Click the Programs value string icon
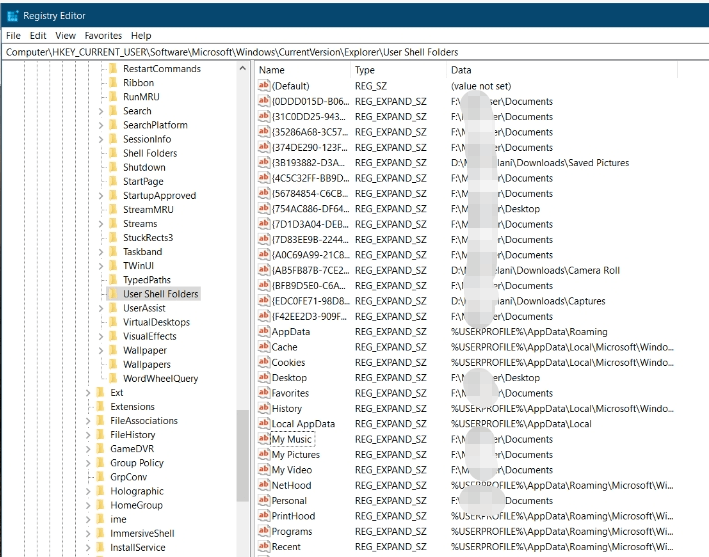This screenshot has width=709, height=557. click(x=264, y=531)
